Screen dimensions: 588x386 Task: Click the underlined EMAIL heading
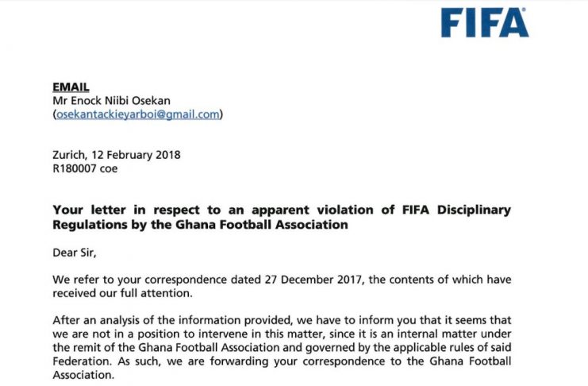pos(71,87)
